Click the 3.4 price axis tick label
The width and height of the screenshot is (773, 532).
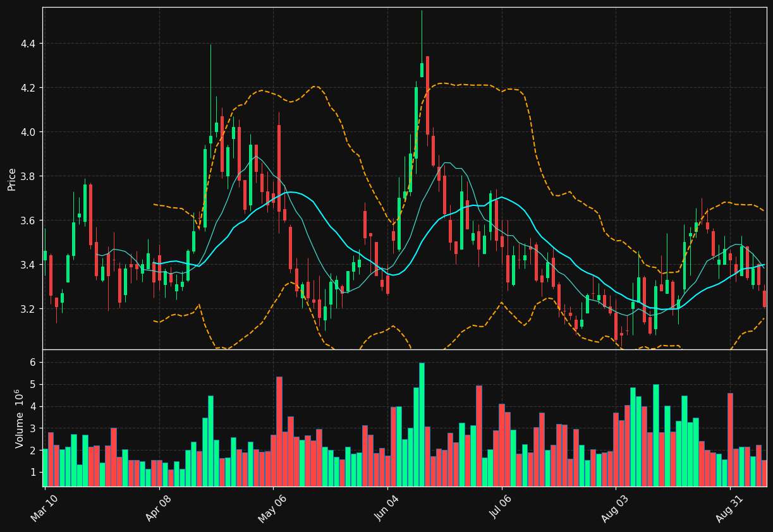pyautogui.click(x=28, y=265)
